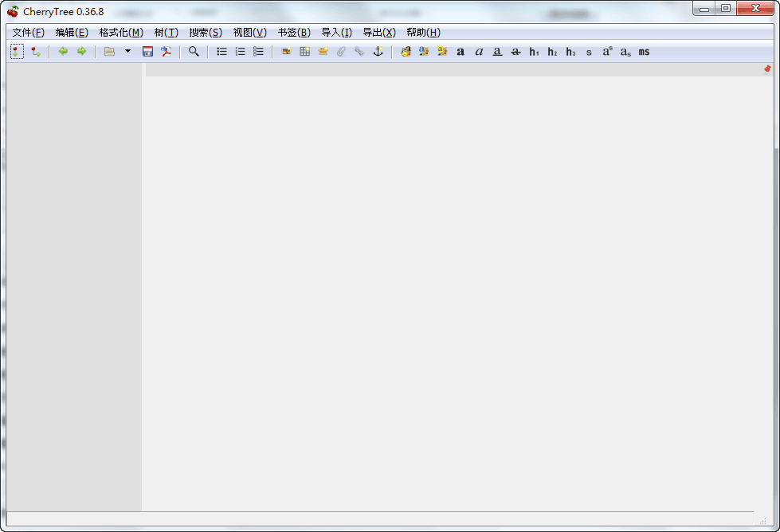The image size is (780, 532).
Task: Toggle to-do checkbox list formatting
Action: tap(258, 52)
